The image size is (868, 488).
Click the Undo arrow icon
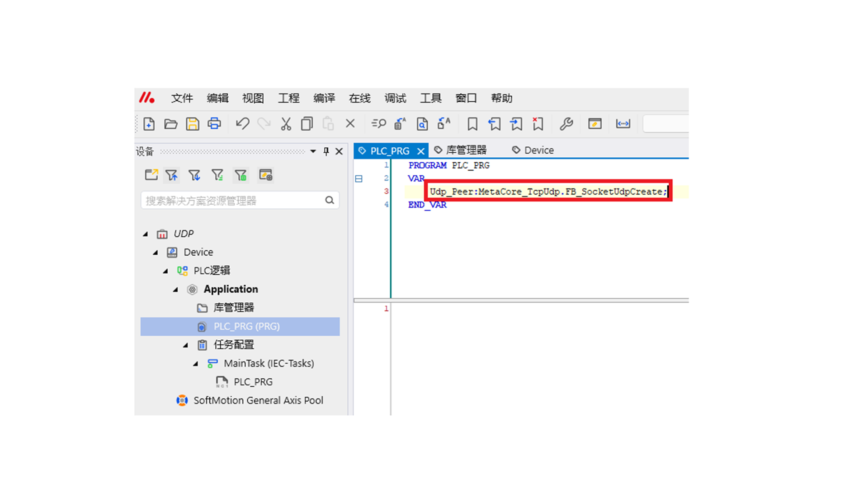pos(242,124)
